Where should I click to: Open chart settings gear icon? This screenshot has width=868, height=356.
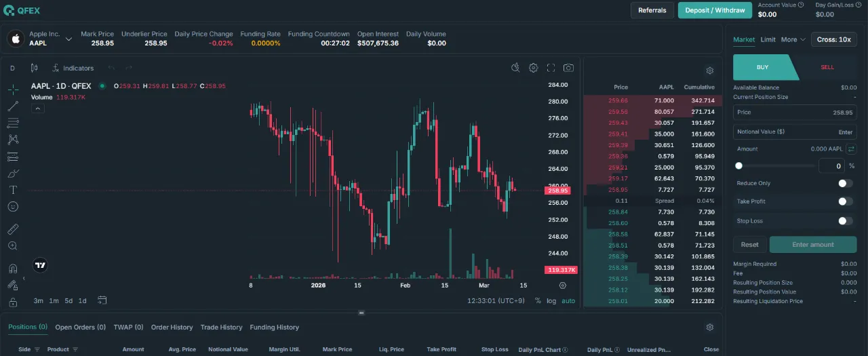click(x=534, y=68)
